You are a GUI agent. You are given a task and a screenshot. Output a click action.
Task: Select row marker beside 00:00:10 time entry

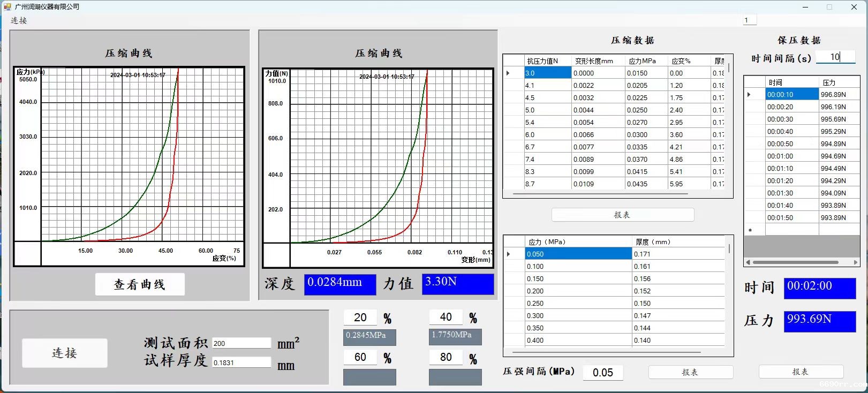click(749, 95)
